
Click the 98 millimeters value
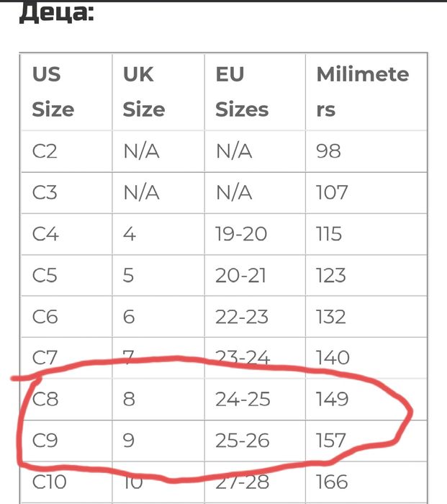coord(328,151)
